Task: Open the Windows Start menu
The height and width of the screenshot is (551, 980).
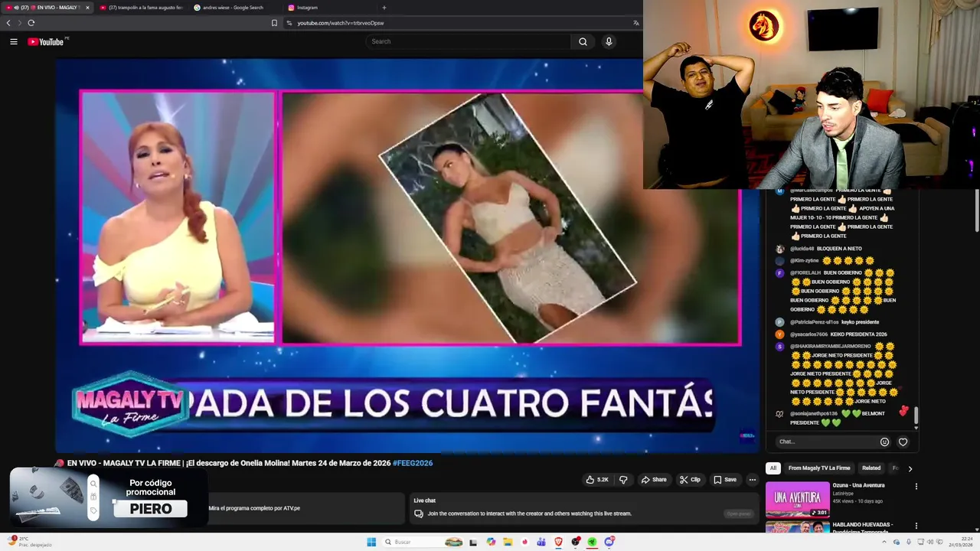Action: pyautogui.click(x=371, y=542)
